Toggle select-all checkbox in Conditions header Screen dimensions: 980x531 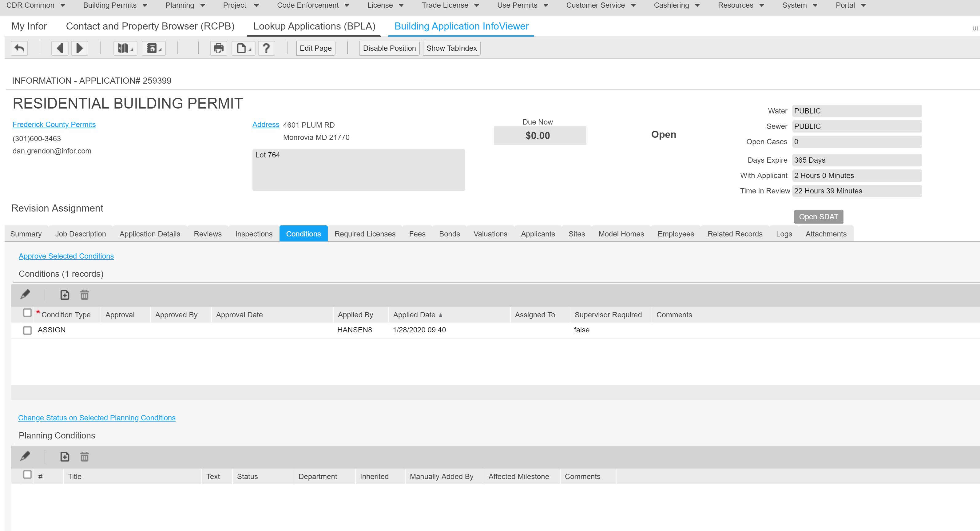pos(27,313)
